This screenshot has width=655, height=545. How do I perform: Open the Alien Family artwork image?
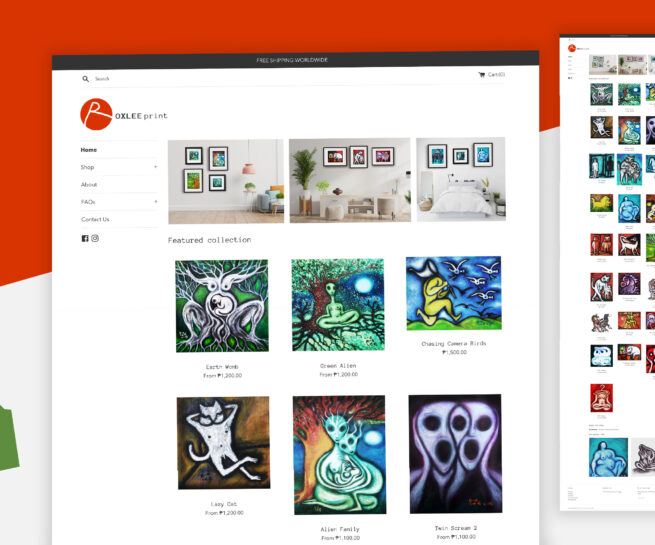[x=340, y=455]
